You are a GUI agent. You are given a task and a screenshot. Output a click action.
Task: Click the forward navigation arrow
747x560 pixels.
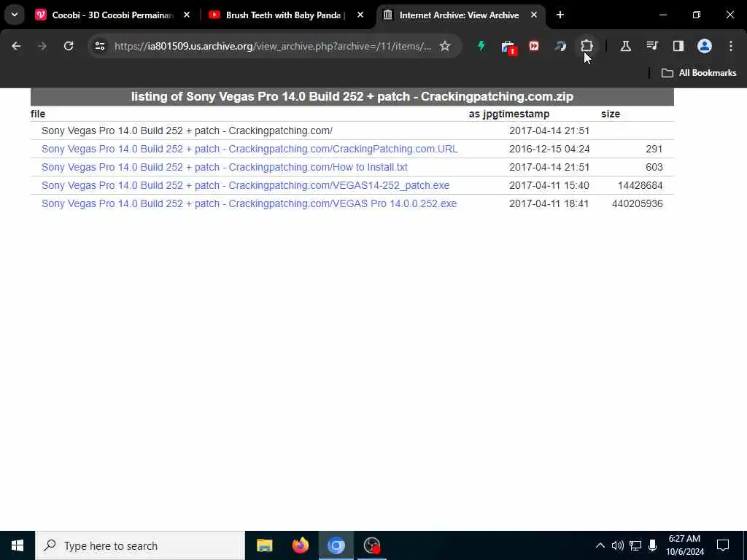click(42, 46)
